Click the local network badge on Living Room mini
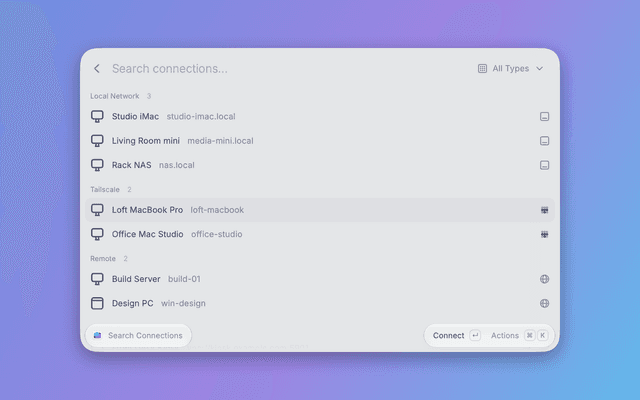The height and width of the screenshot is (400, 640). pos(544,141)
